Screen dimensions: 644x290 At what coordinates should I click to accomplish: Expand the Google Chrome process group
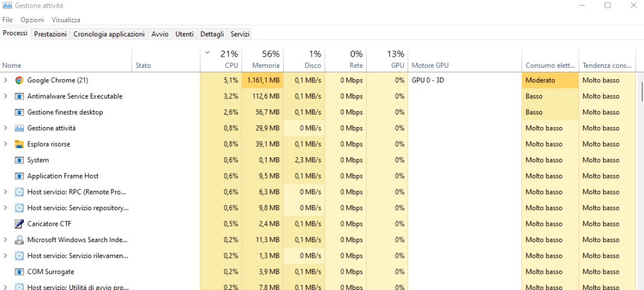click(6, 81)
